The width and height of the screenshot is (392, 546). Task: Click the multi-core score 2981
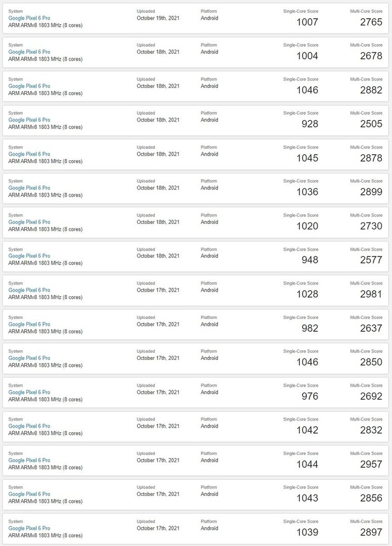point(371,294)
